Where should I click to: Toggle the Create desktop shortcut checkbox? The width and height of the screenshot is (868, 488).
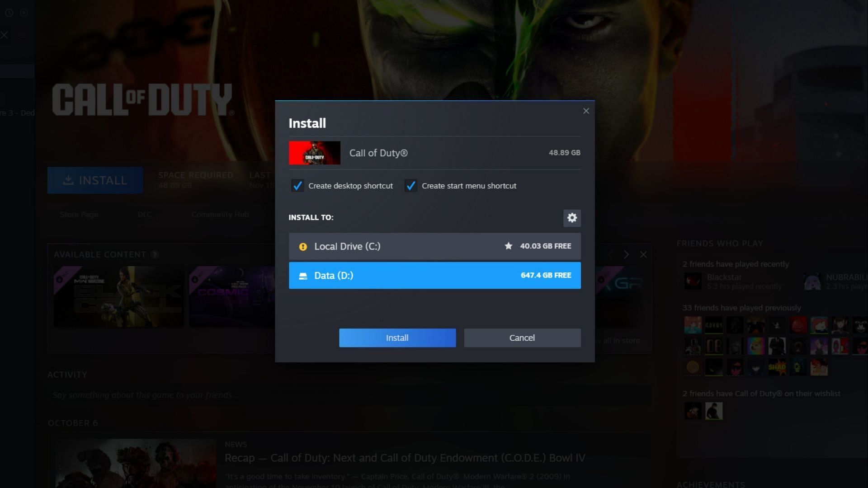[x=297, y=186]
